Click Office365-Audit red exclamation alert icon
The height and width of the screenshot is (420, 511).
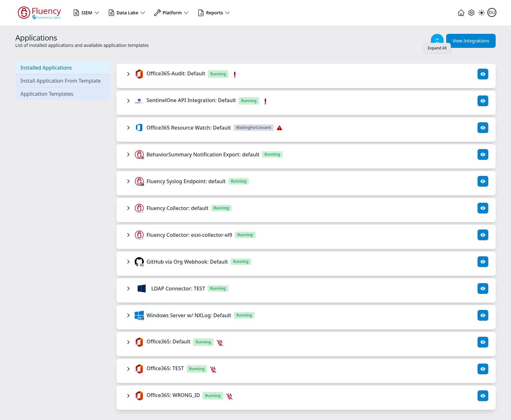[235, 74]
